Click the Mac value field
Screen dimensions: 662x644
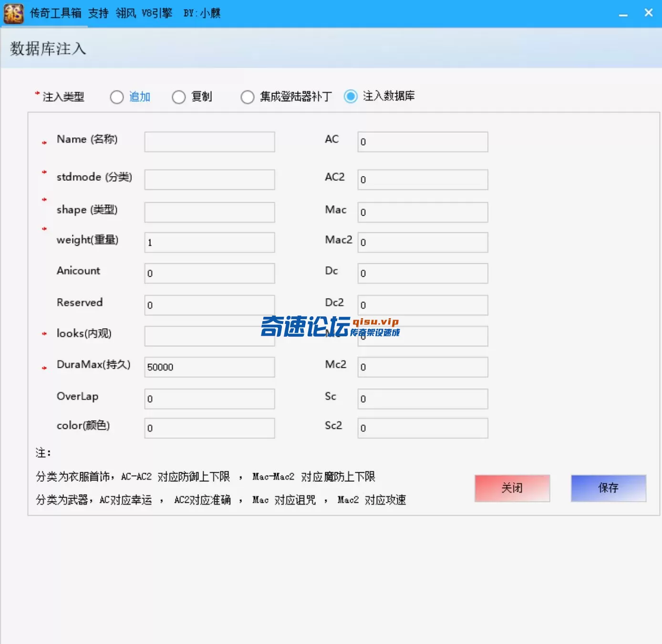pyautogui.click(x=423, y=212)
